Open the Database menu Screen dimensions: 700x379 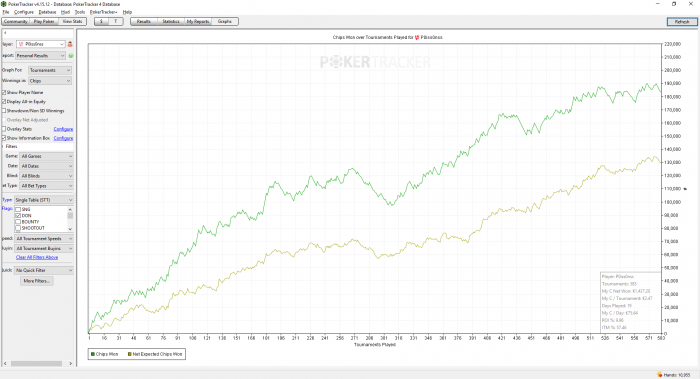[x=47, y=12]
